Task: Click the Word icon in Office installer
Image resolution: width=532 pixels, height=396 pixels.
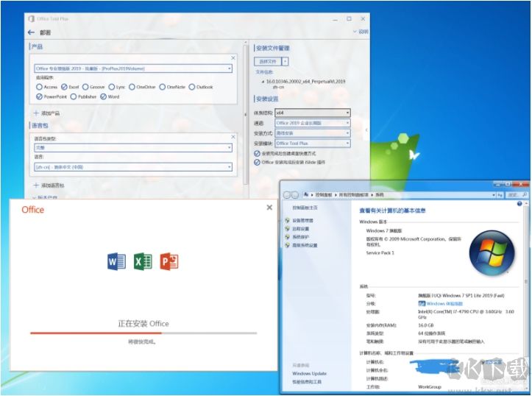Action: 116,261
